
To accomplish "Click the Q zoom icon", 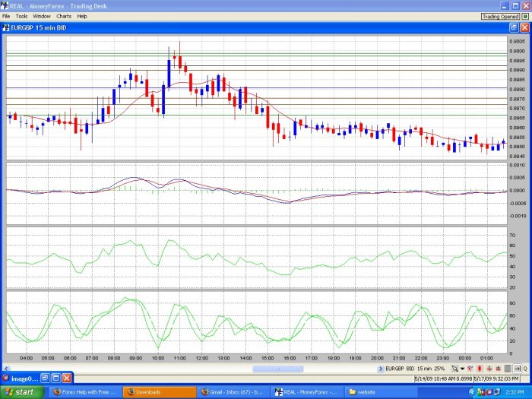I will coord(525,369).
